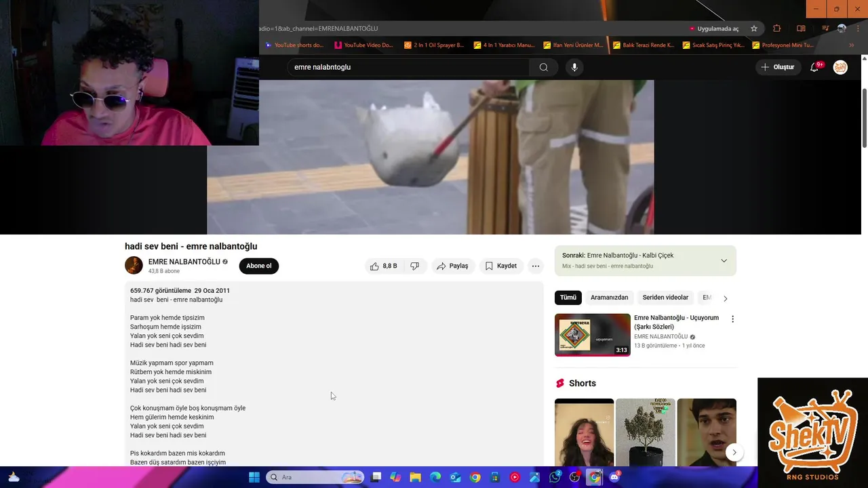Select the Seriden videolar filter chip
The width and height of the screenshot is (868, 488).
665,298
